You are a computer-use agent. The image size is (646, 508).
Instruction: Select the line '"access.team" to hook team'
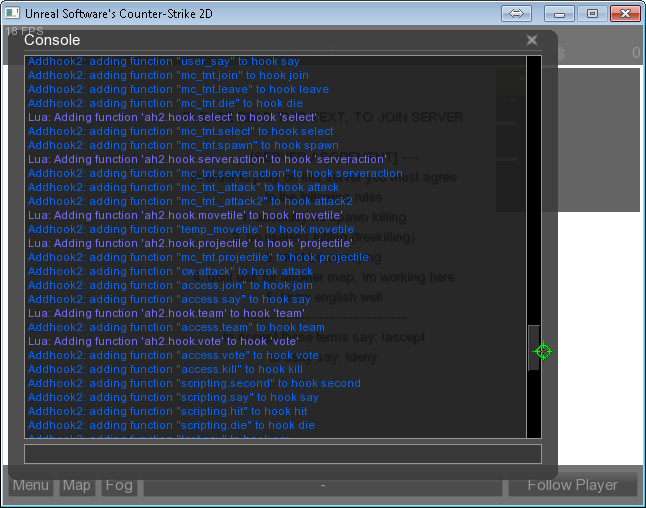[176, 328]
